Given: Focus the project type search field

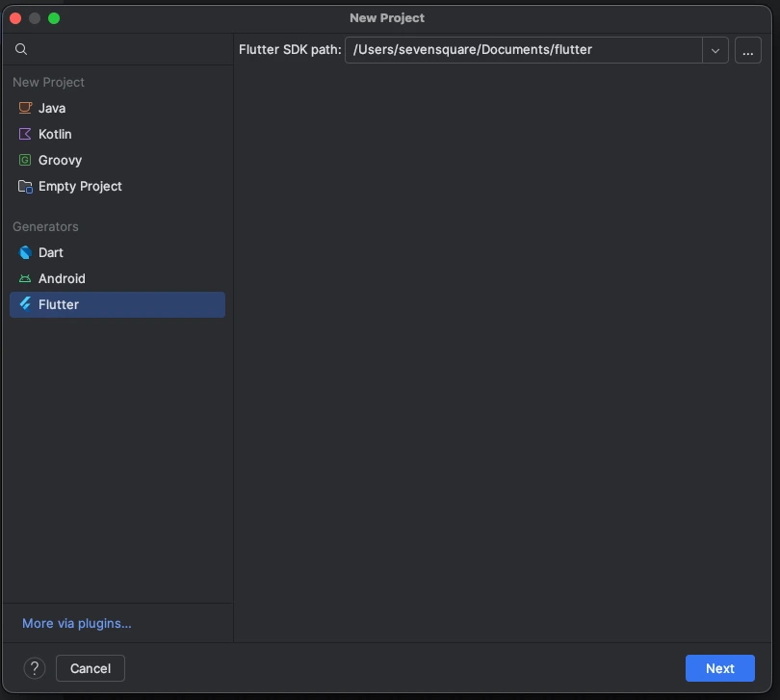Looking at the screenshot, I should pyautogui.click(x=125, y=49).
